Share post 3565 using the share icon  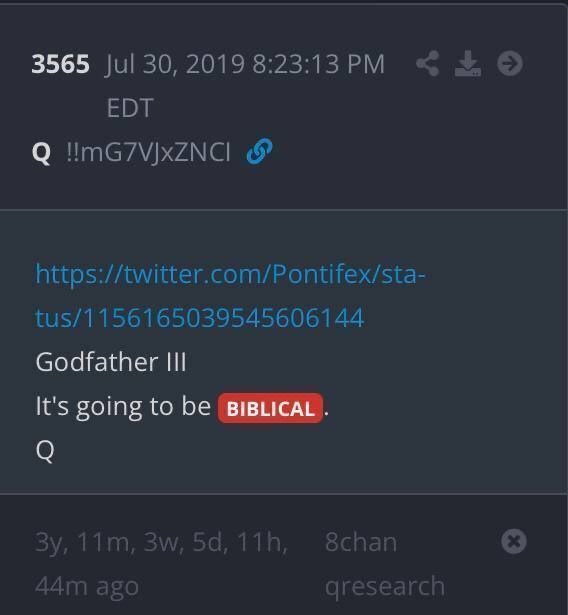[428, 64]
